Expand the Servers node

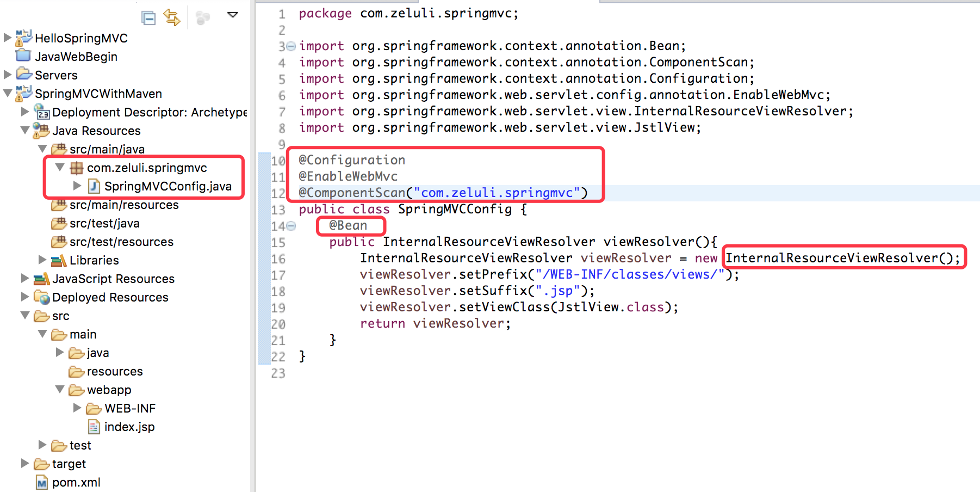[x=8, y=75]
